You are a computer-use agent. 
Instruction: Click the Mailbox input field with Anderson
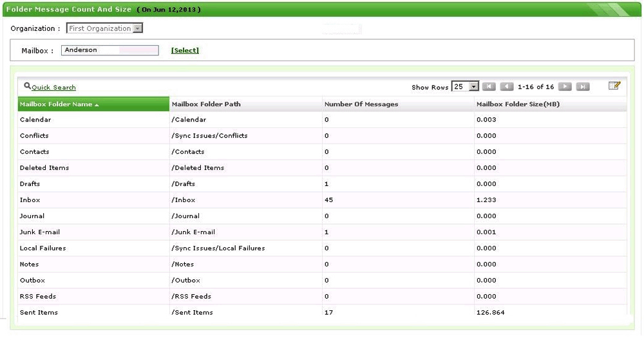(x=110, y=50)
